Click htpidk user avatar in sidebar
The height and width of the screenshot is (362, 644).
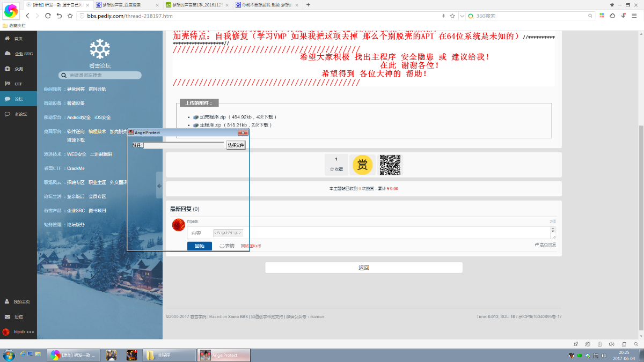point(6,331)
